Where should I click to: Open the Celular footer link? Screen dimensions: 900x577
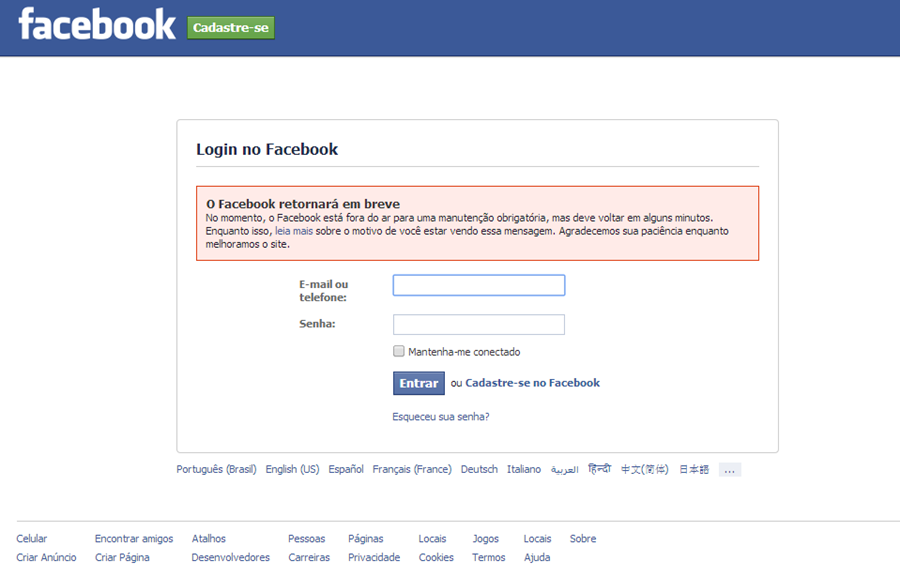tap(32, 539)
